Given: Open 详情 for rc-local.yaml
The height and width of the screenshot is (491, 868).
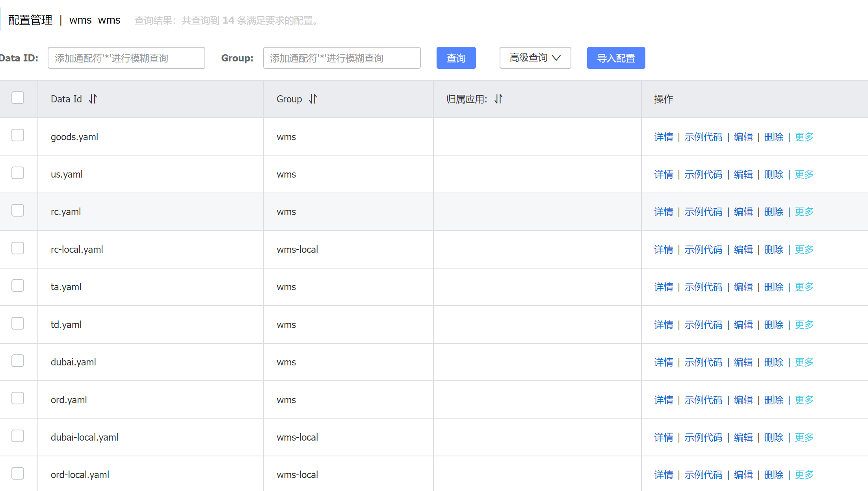Looking at the screenshot, I should (664, 250).
